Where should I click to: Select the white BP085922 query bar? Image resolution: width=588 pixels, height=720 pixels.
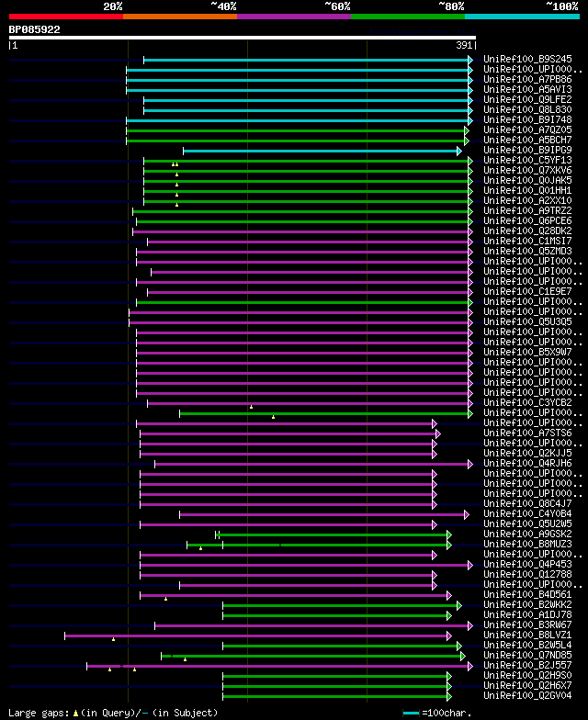(243, 38)
